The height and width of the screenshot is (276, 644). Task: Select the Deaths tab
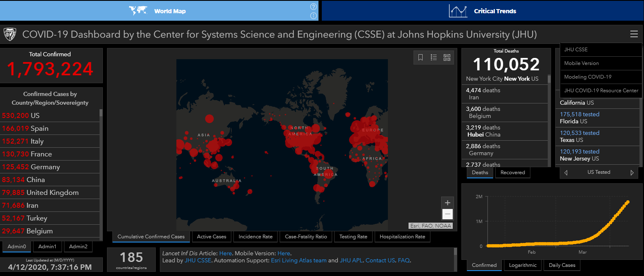point(480,173)
